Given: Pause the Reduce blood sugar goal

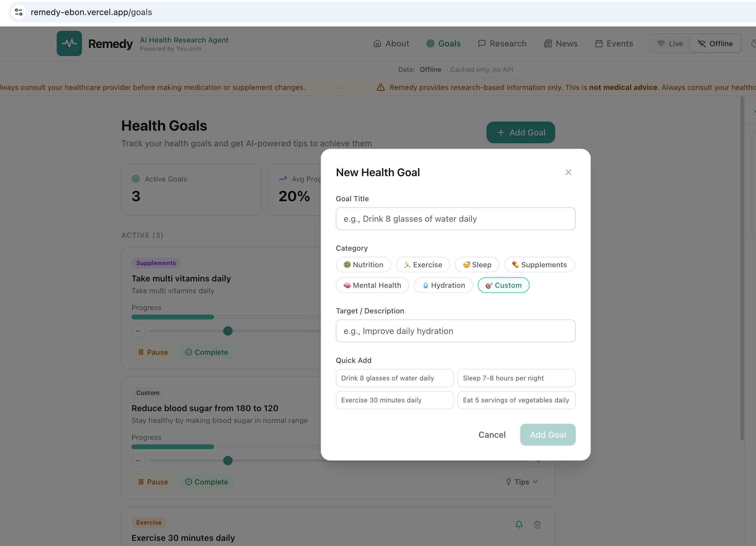Looking at the screenshot, I should click(153, 482).
